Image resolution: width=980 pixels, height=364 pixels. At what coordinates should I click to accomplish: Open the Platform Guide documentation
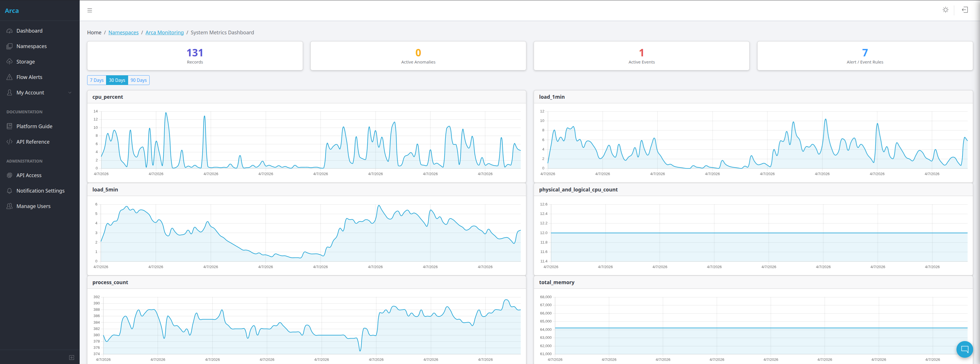(34, 126)
